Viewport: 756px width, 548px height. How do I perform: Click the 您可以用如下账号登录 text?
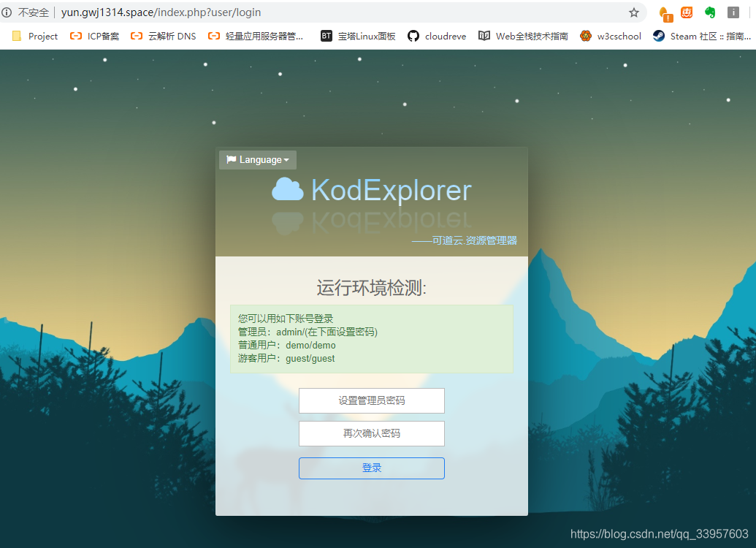tap(286, 319)
